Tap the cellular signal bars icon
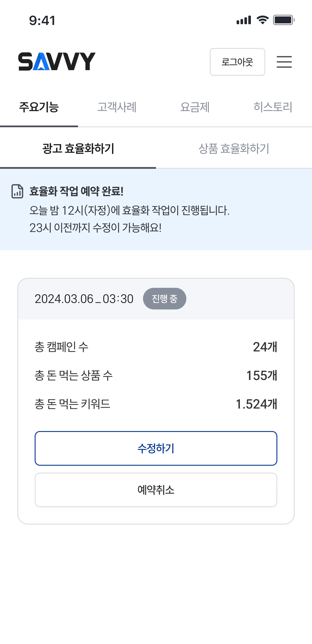 (244, 20)
